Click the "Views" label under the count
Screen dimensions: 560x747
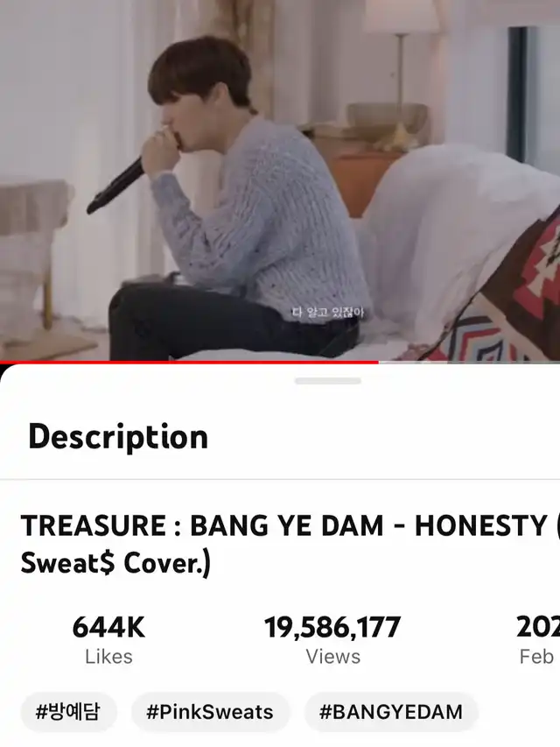332,657
